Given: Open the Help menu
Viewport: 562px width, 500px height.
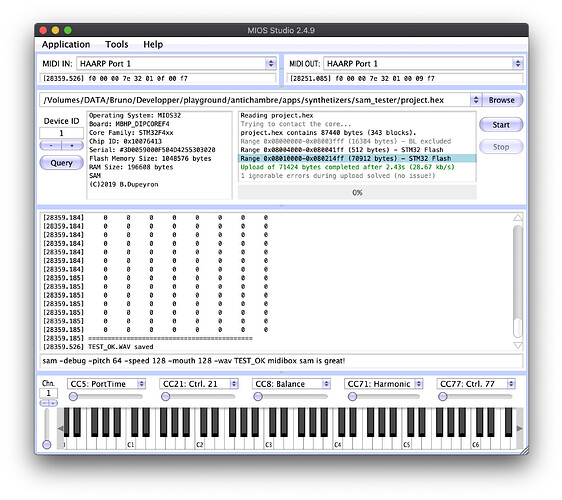Looking at the screenshot, I should pyautogui.click(x=153, y=44).
